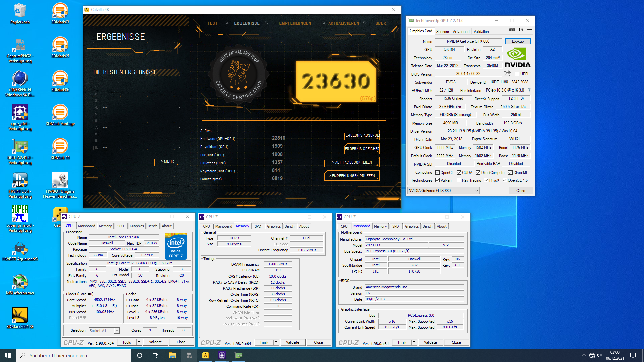Open Windows Start menu
The image size is (644, 362).
tap(8, 355)
